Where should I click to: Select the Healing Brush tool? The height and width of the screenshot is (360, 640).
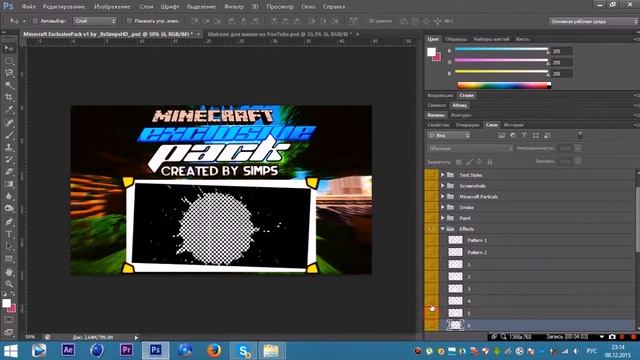[x=9, y=122]
